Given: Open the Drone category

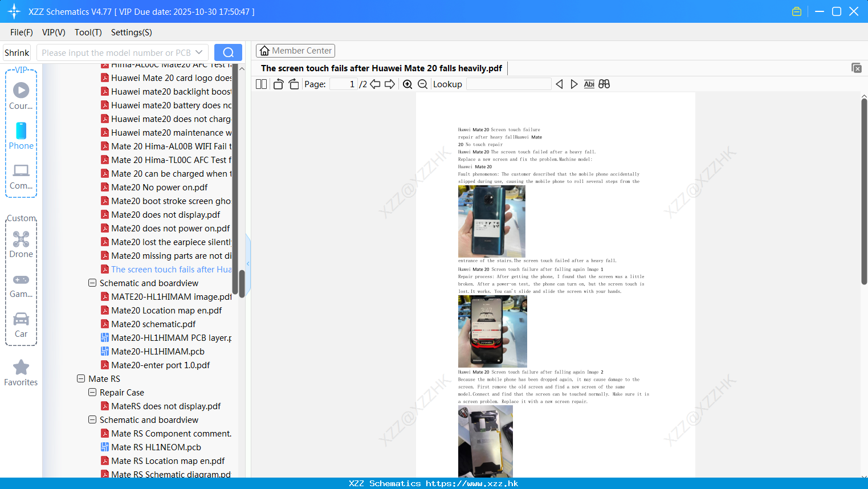Looking at the screenshot, I should point(21,244).
